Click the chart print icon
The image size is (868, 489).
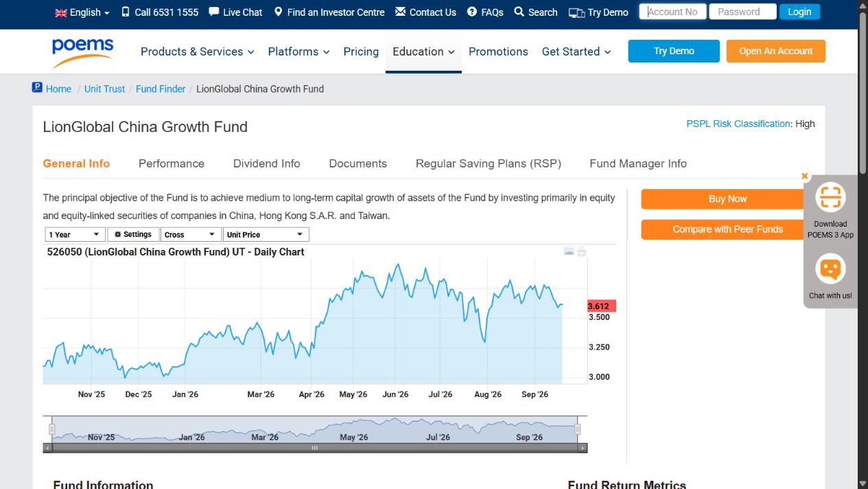coord(582,251)
